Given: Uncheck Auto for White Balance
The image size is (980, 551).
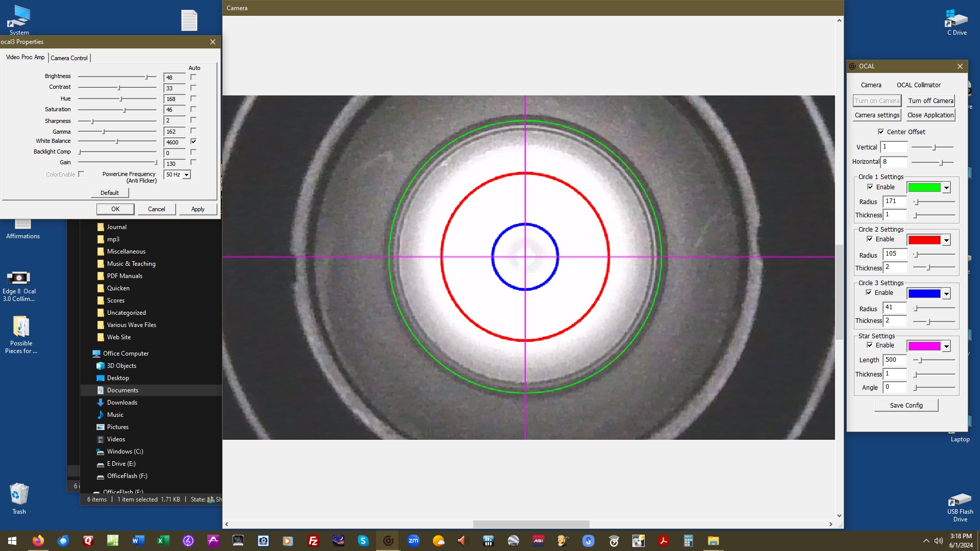Looking at the screenshot, I should point(193,141).
